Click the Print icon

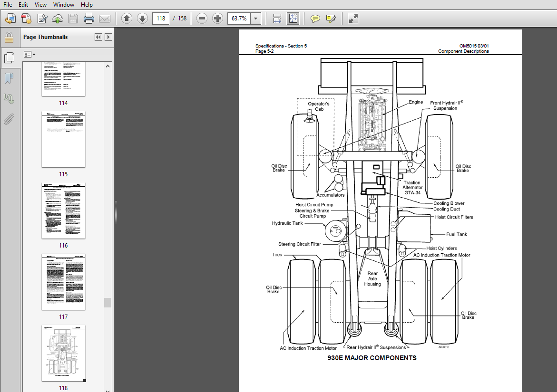89,19
